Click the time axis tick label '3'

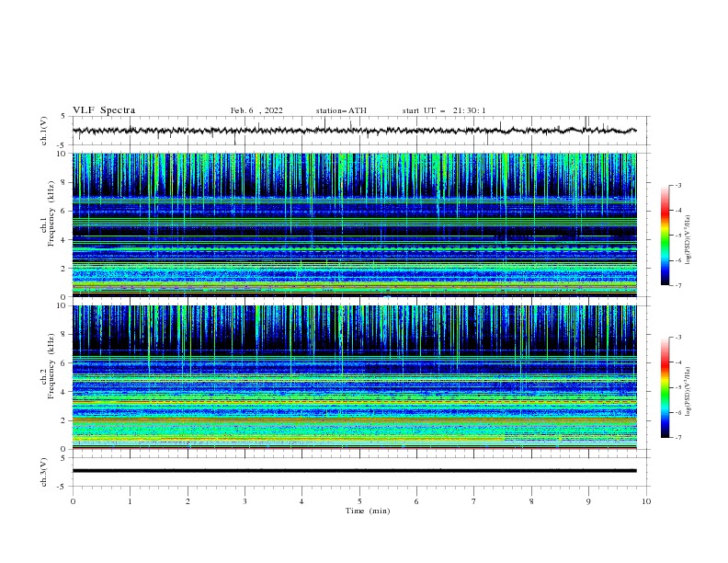245,501
